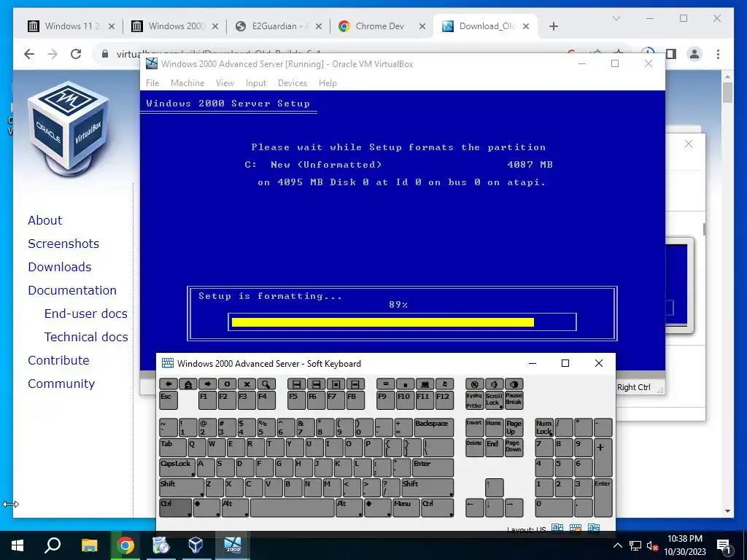
Task: Open the Technical docs link
Action: point(86,337)
